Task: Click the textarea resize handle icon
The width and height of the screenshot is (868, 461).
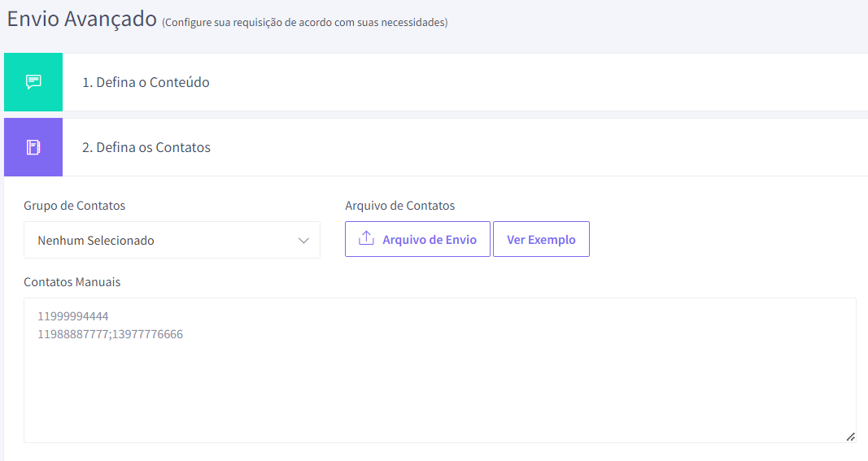Action: (850, 437)
